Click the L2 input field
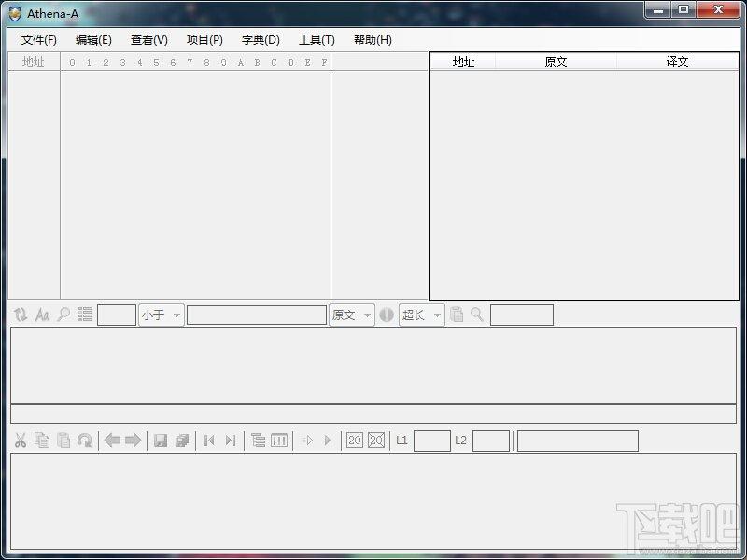Screen dimensions: 747x560 click(491, 441)
